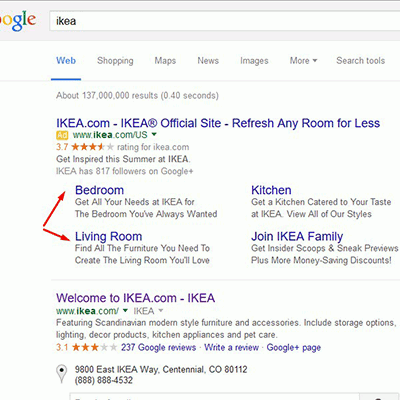
Task: Open the green arrow beside www.ikea.com/
Action: pyautogui.click(x=125, y=310)
